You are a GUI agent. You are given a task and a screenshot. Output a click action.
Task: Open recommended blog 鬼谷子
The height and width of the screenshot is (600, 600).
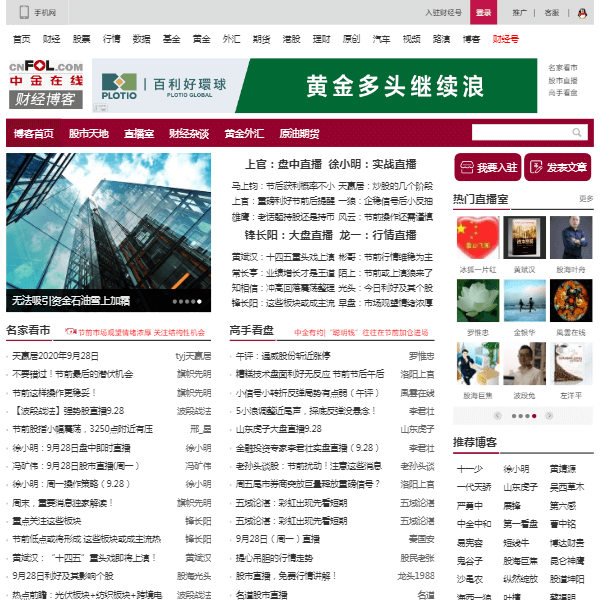[x=470, y=561]
